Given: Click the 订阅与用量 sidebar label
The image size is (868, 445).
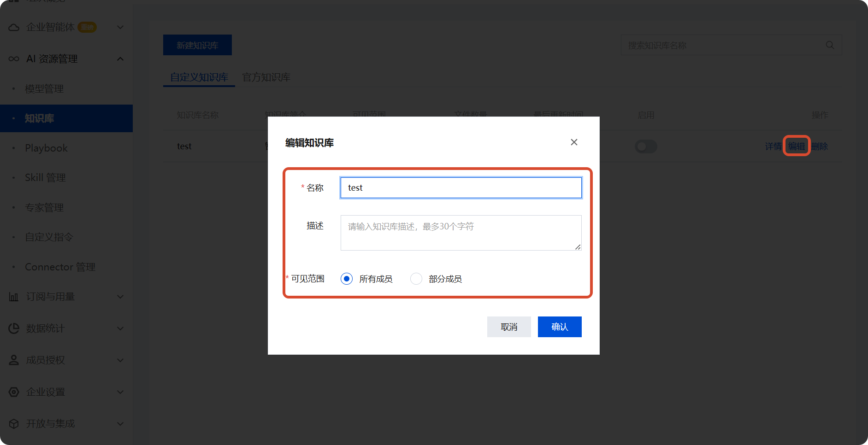Looking at the screenshot, I should (x=50, y=297).
